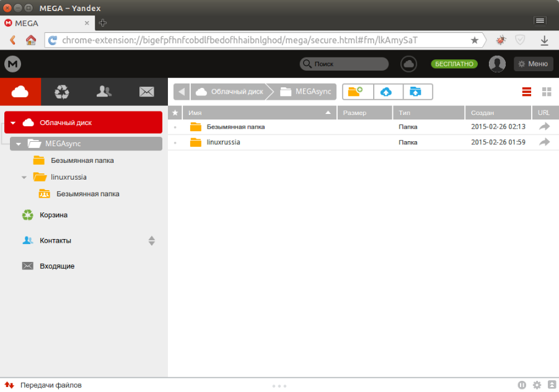This screenshot has width=559, height=392.
Task: Bookmark page with star icon
Action: pos(475,40)
